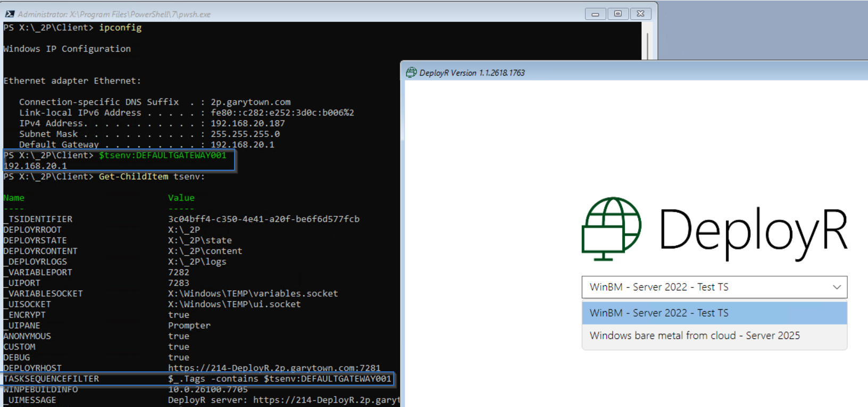Minimize the PowerShell window
The width and height of the screenshot is (868, 407).
(x=595, y=14)
